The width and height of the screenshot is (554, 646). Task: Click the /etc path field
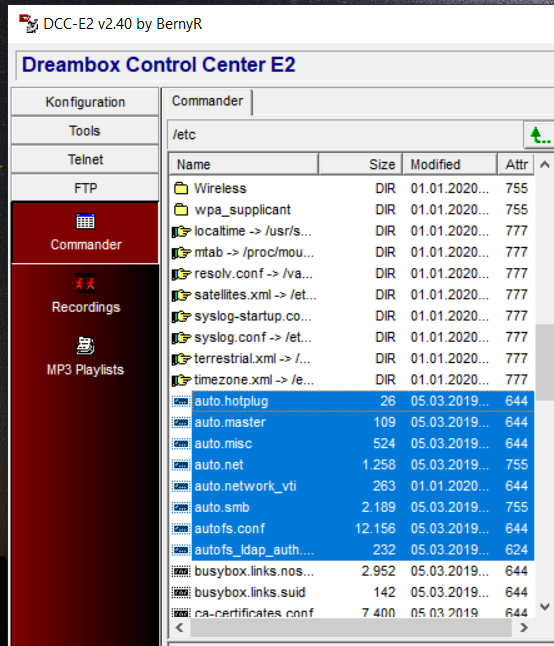click(345, 135)
